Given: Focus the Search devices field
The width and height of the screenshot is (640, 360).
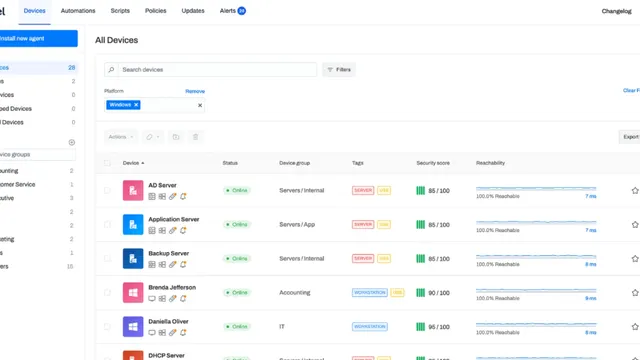Looking at the screenshot, I should [x=217, y=70].
